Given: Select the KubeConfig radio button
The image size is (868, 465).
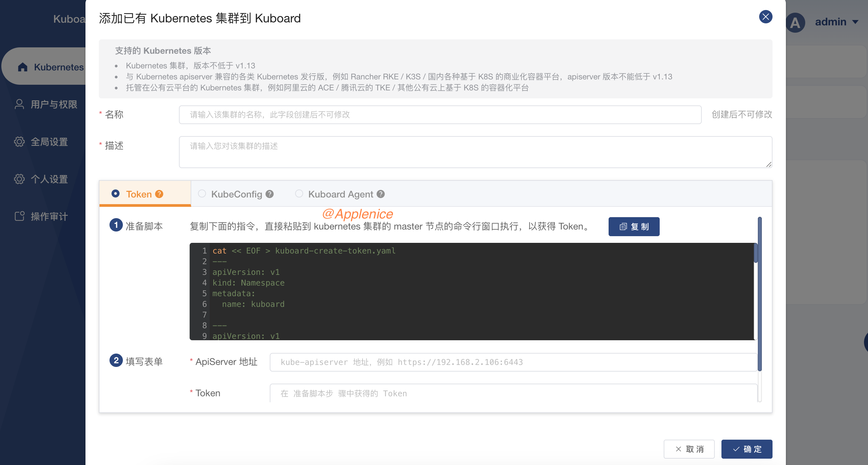Looking at the screenshot, I should pos(202,193).
